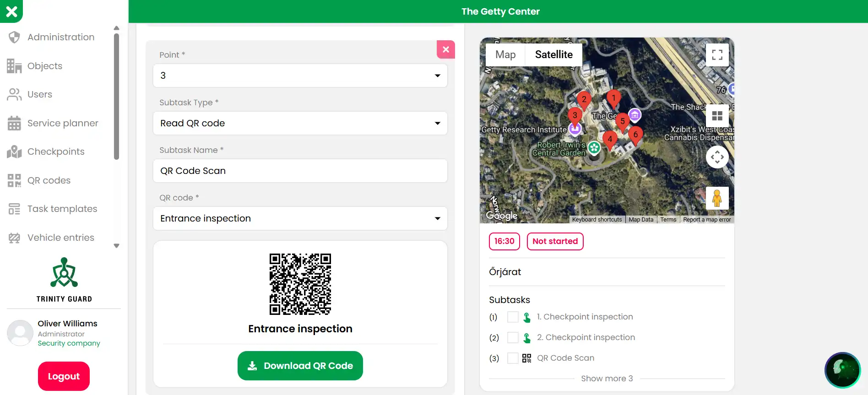Click the map camera pan control
This screenshot has height=395, width=868.
(717, 157)
